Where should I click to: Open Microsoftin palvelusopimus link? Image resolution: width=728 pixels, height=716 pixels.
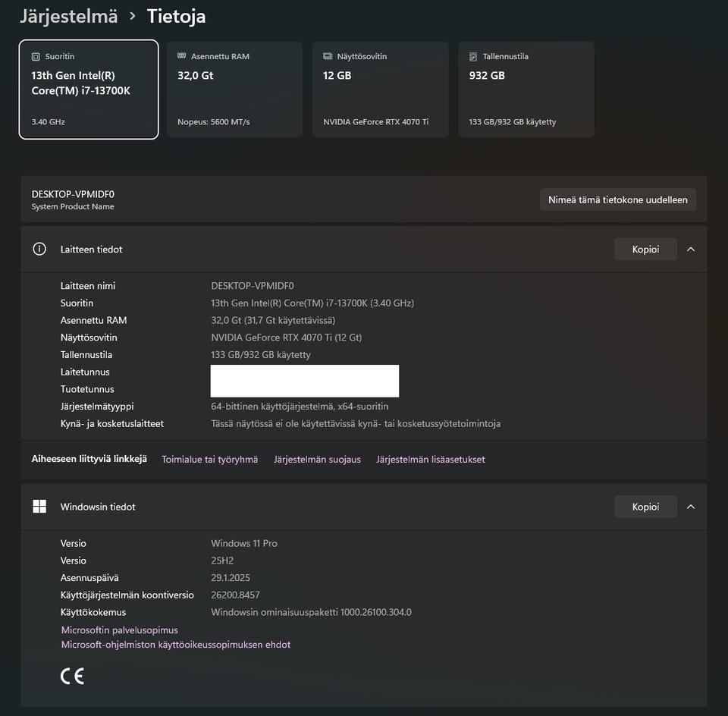(119, 630)
